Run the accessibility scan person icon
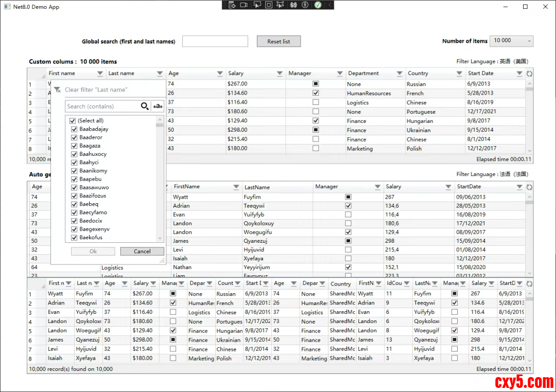556x392 pixels. [305, 5]
